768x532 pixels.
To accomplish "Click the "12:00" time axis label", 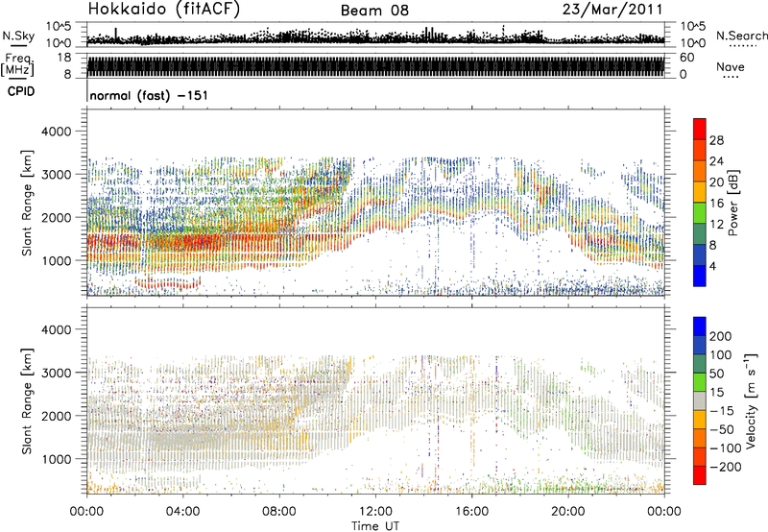I will point(375,512).
